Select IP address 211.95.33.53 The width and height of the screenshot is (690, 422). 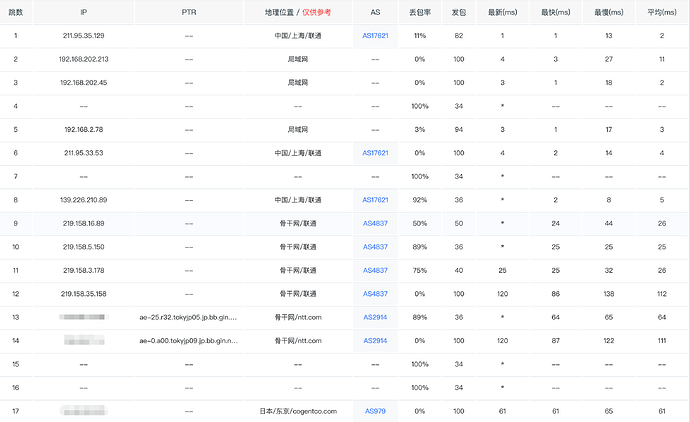point(84,153)
